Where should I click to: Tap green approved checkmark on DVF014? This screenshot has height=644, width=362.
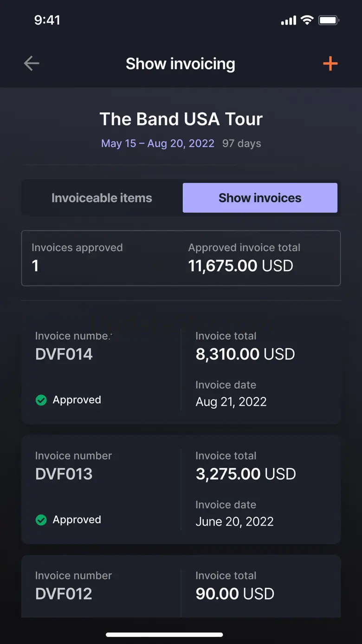pyautogui.click(x=41, y=400)
